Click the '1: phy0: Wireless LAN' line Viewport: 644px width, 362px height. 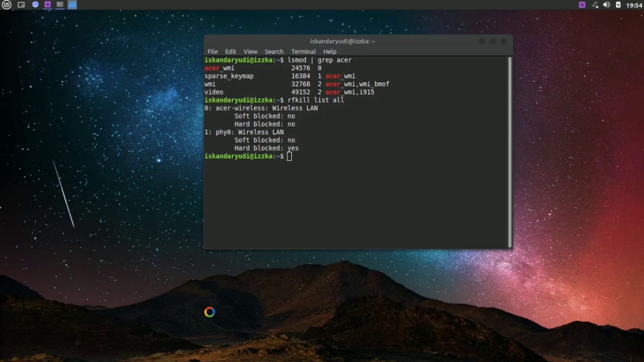pyautogui.click(x=244, y=132)
